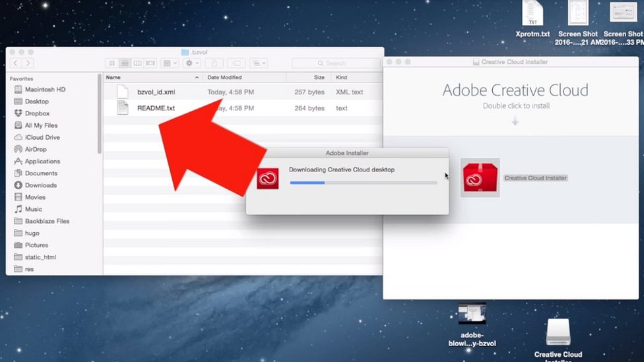
Task: Sort files by Date Modified column
Action: pyautogui.click(x=244, y=77)
